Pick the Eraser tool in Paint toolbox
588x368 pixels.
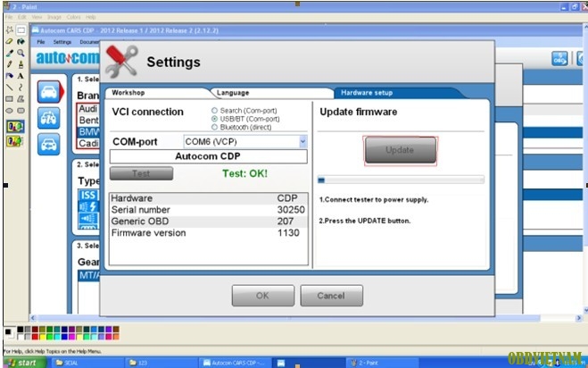point(10,41)
